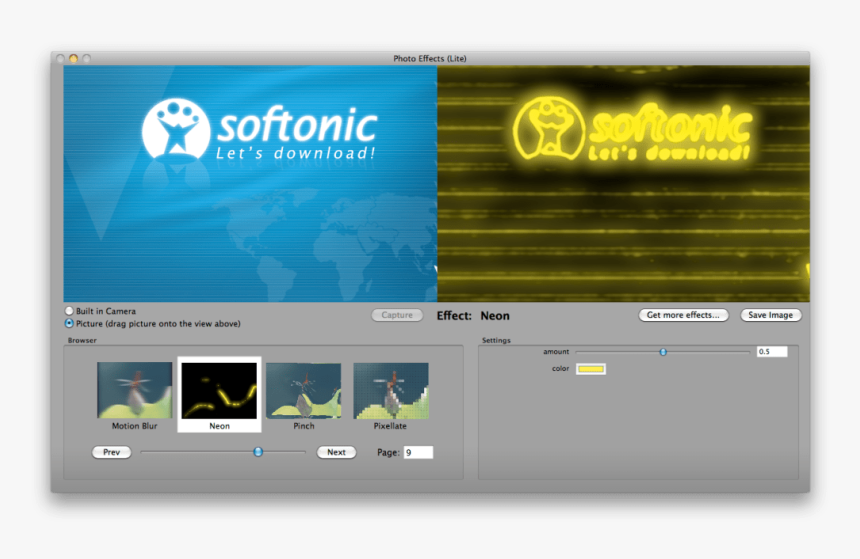The image size is (860, 559).
Task: Select the Built in Camera radio button
Action: click(70, 311)
